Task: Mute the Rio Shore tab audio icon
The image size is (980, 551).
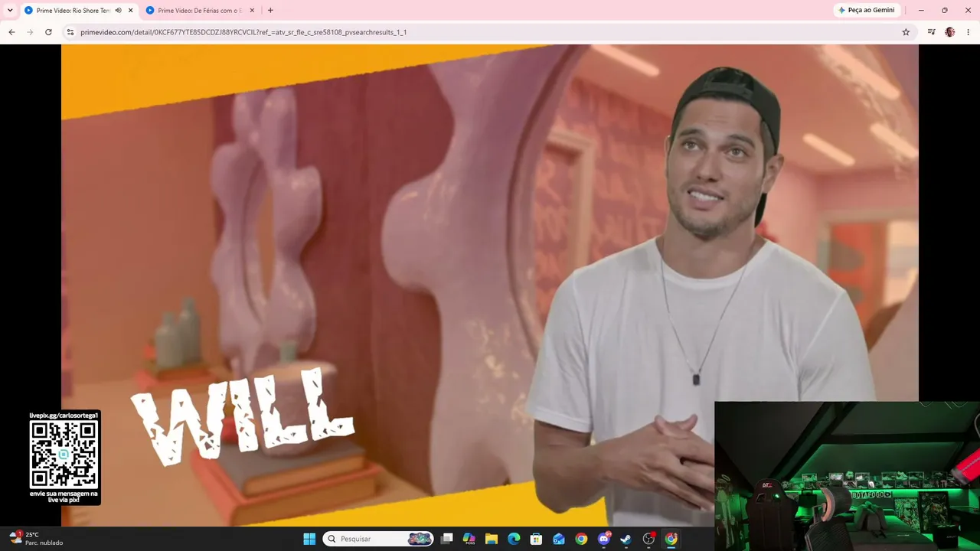Action: click(118, 11)
